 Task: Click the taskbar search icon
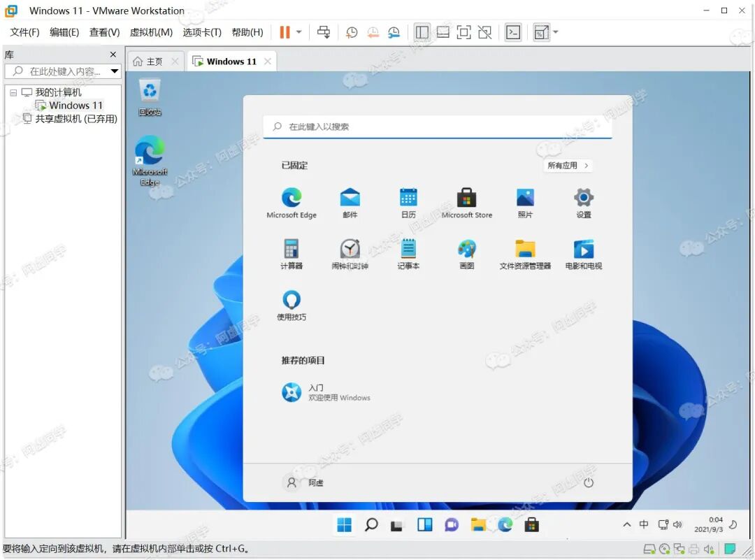click(371, 524)
